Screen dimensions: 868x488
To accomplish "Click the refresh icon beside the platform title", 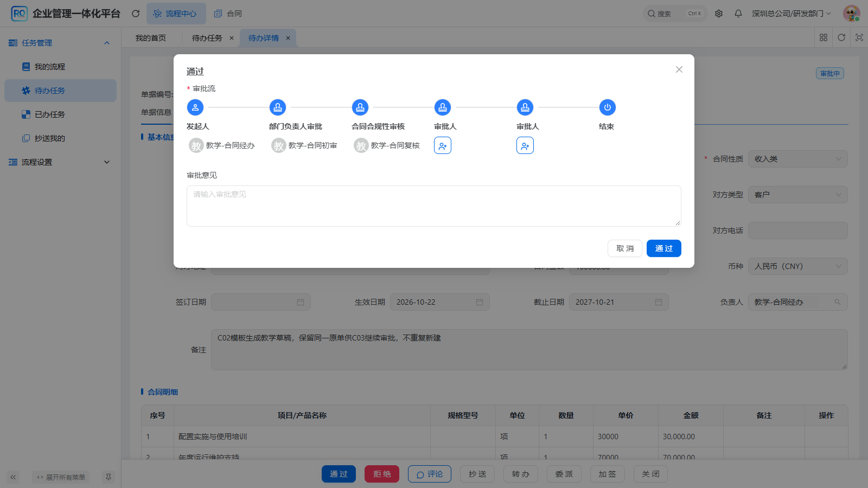I will tap(136, 14).
